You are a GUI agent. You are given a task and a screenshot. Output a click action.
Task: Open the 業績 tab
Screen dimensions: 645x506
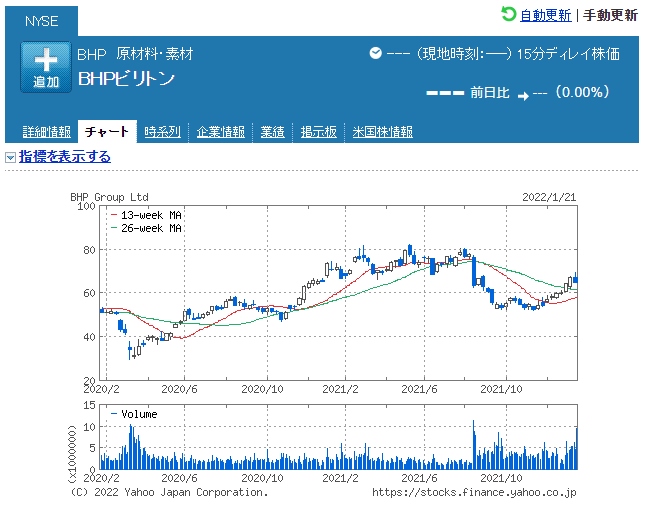click(x=272, y=132)
